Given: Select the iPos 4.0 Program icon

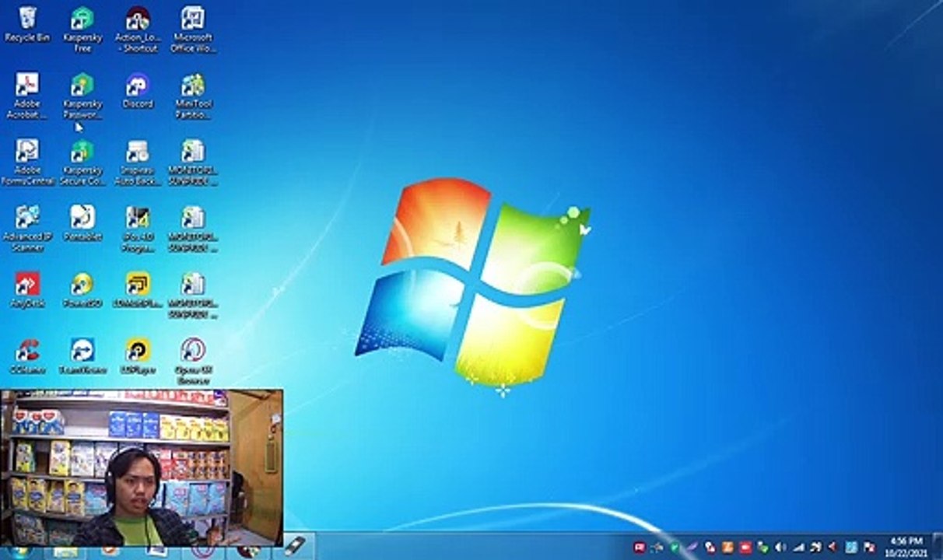Looking at the screenshot, I should pyautogui.click(x=138, y=229).
